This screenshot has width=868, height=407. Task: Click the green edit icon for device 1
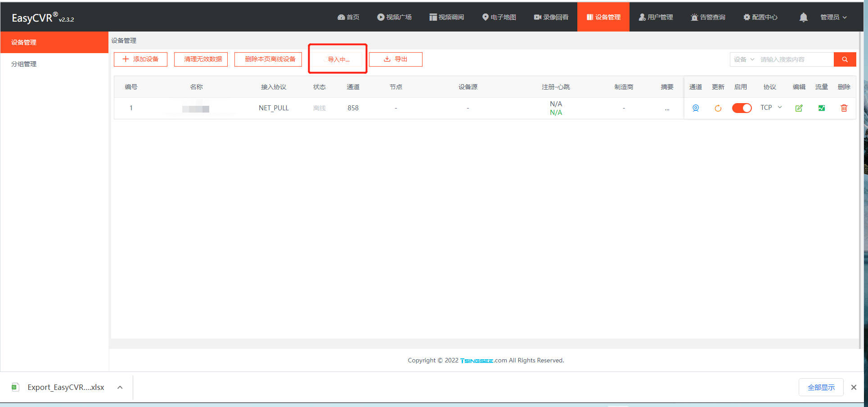point(799,108)
